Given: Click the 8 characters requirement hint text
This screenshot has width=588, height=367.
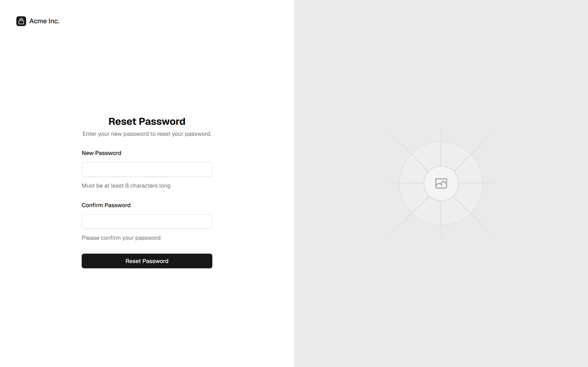Looking at the screenshot, I should [126, 186].
